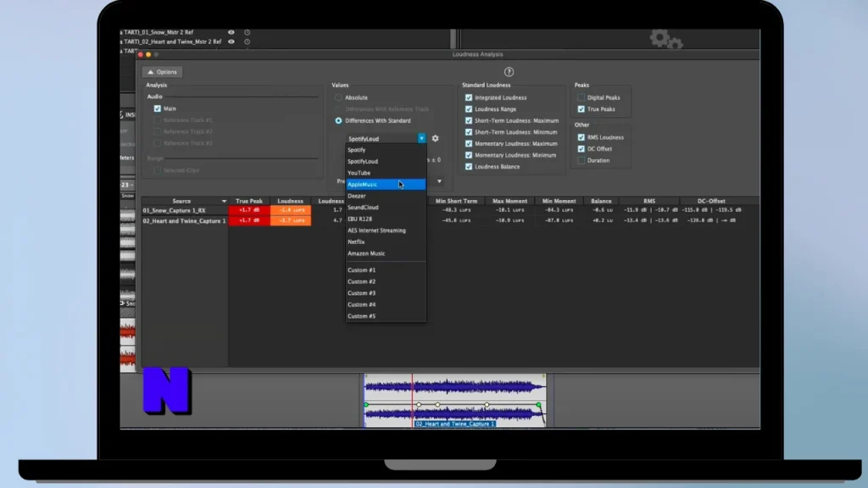868x488 pixels.
Task: Toggle Loudness Balance checkbox
Action: pos(469,167)
